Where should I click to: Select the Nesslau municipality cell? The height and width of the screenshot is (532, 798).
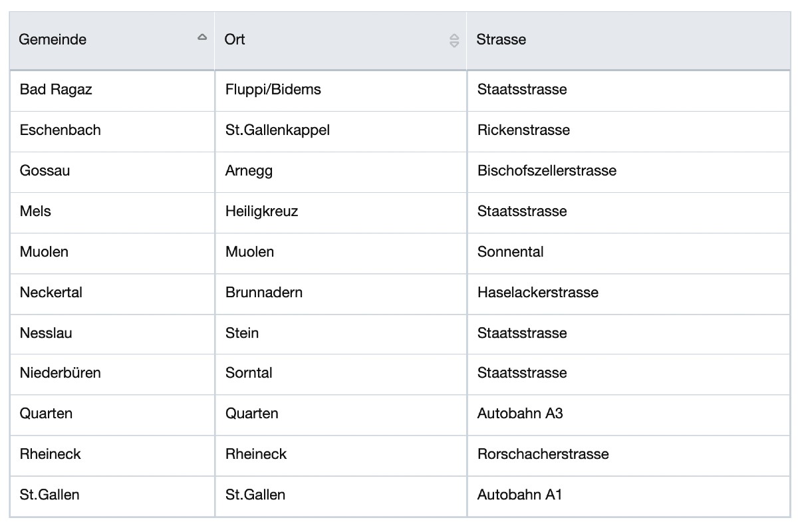coord(46,333)
